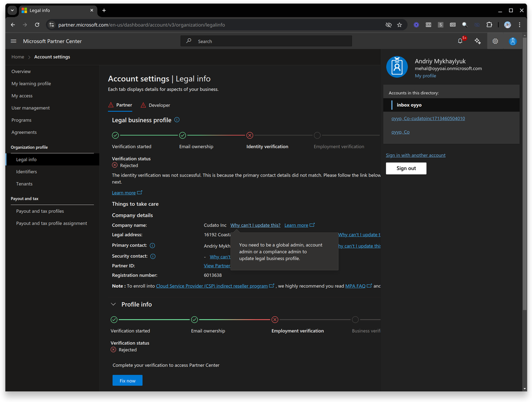
Task: Click the Verification started checkmark in the Legal business profile
Action: [x=116, y=135]
